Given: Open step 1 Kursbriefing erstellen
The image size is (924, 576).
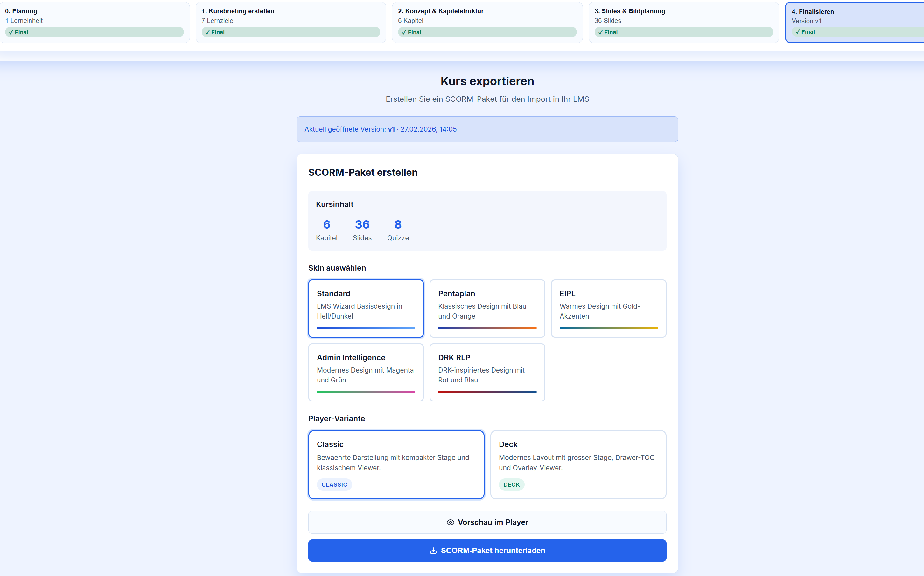Looking at the screenshot, I should (290, 22).
